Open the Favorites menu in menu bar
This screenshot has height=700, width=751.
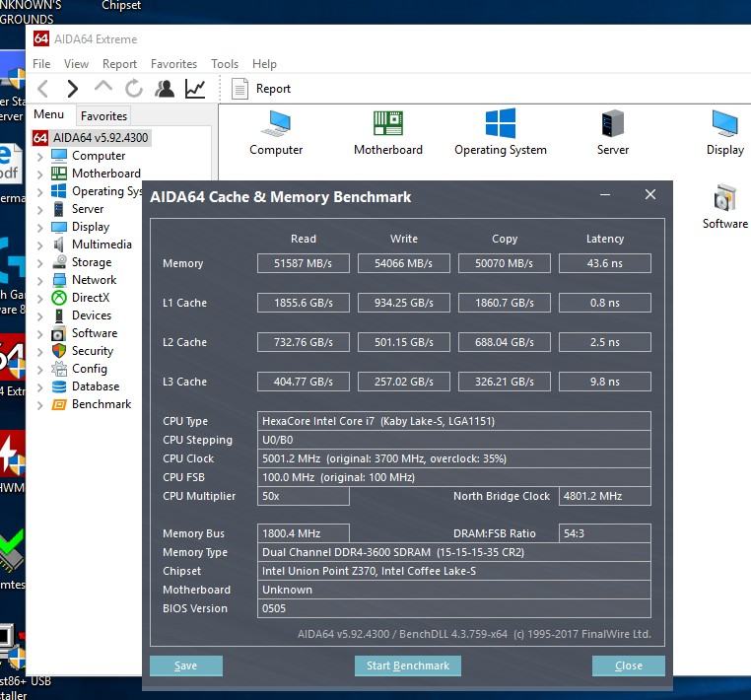click(x=173, y=64)
